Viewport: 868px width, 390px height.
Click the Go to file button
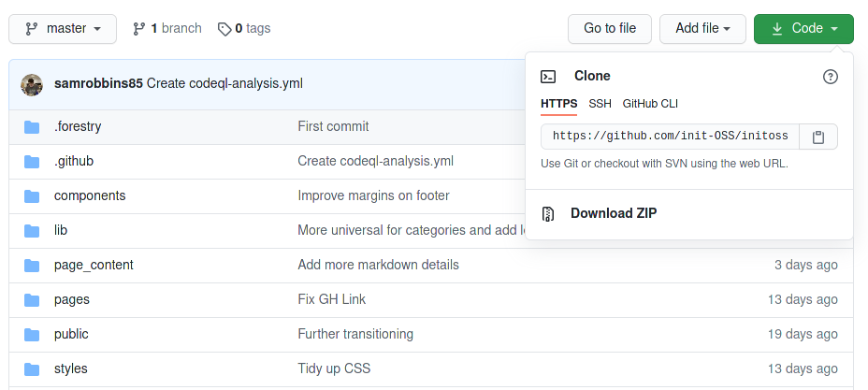click(x=610, y=29)
